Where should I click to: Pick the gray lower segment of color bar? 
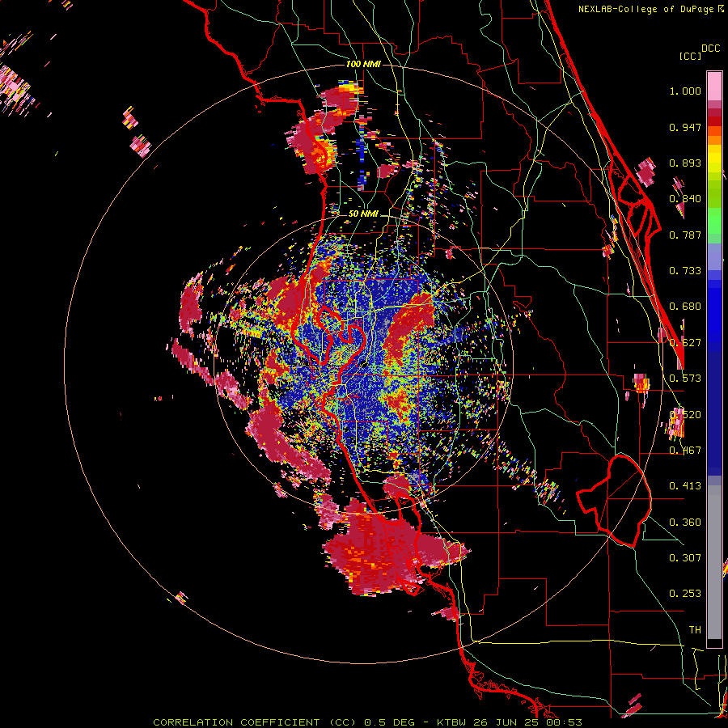pyautogui.click(x=714, y=562)
